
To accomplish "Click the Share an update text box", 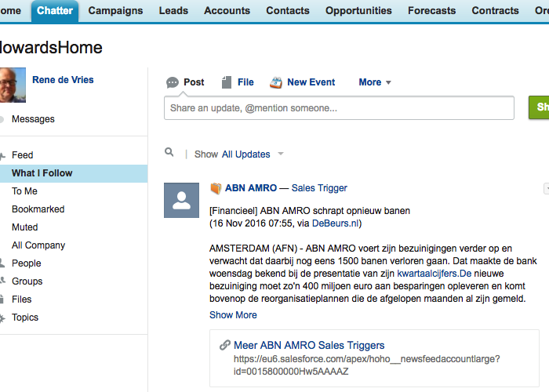I will tap(339, 108).
